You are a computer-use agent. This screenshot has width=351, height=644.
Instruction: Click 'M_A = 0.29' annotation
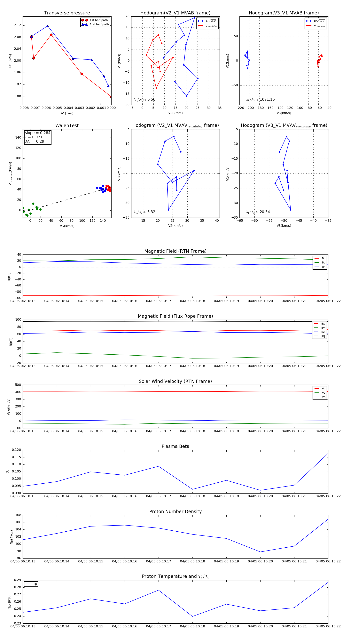(35, 141)
